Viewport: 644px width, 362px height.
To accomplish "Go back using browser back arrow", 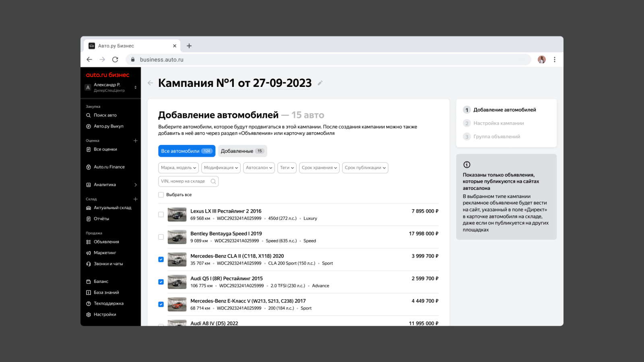I will click(x=89, y=60).
